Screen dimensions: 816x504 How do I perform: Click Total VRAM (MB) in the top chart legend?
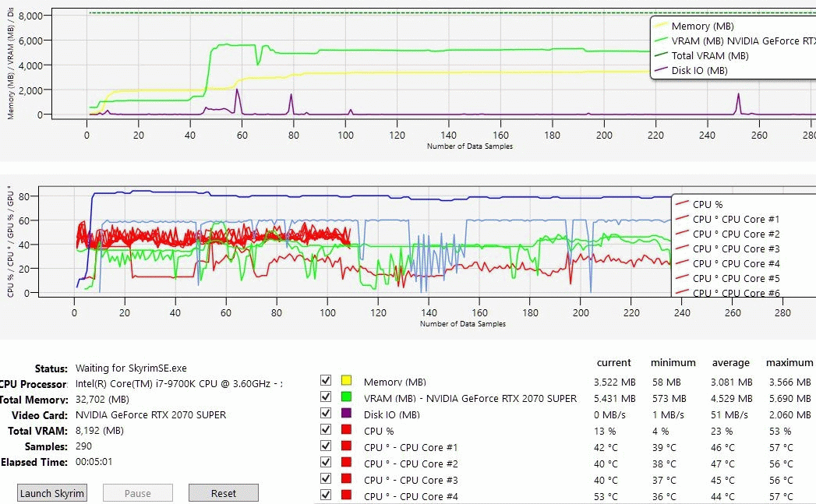coord(709,56)
